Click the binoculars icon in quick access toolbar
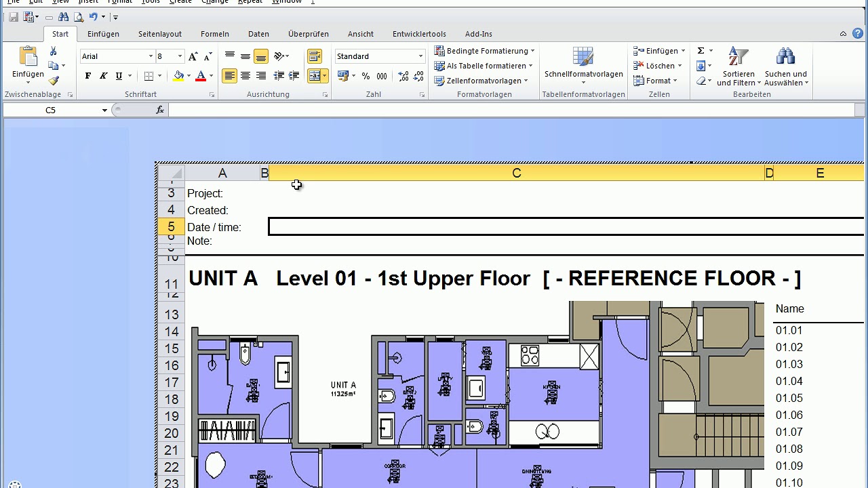The height and width of the screenshot is (488, 868). point(63,17)
